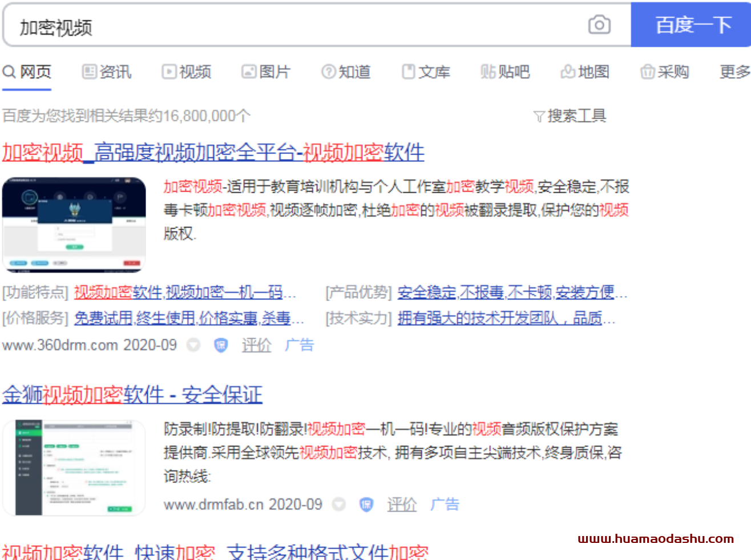Click the document icon beside 文库
Screen dimensions: 751x560
pos(409,72)
